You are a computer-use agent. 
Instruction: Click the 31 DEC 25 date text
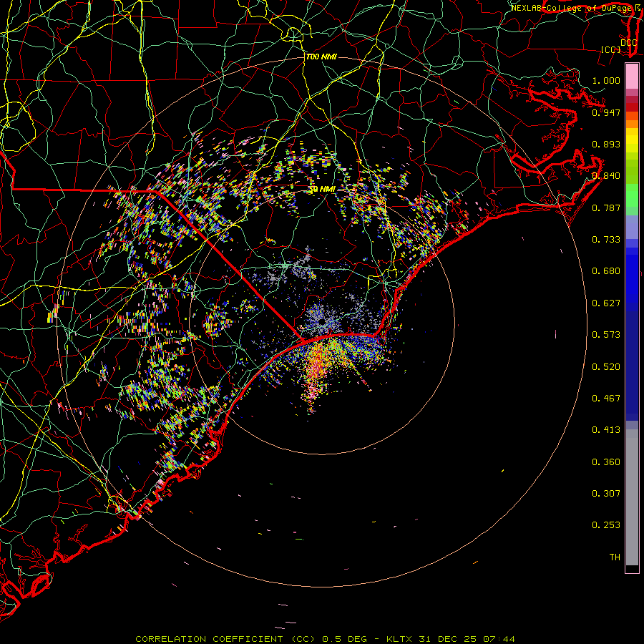click(447, 639)
